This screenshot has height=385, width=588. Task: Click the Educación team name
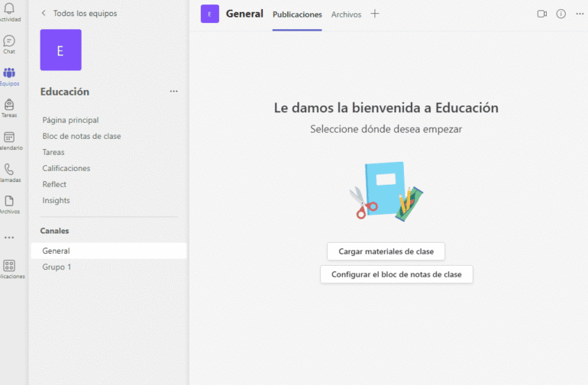click(x=64, y=92)
